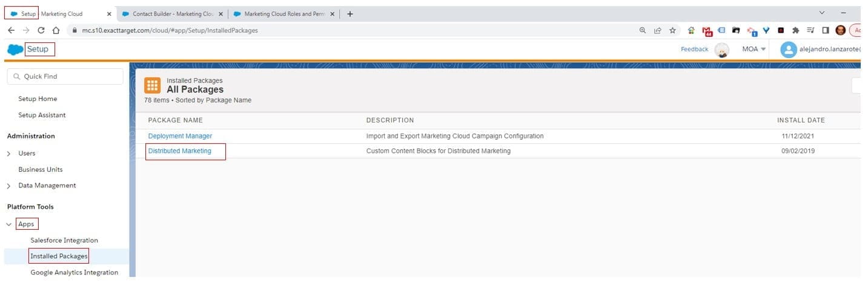Open the Distributed Marketing package link

click(x=180, y=151)
